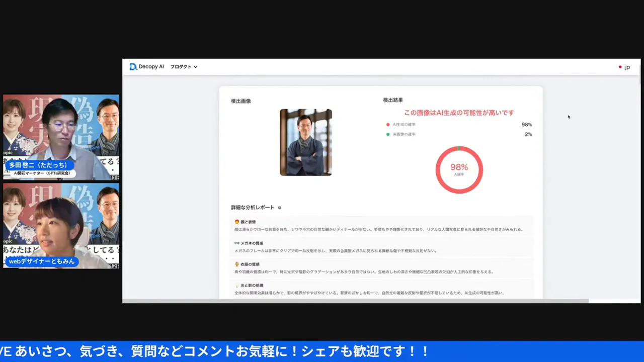This screenshot has height=362, width=644.
Task: Click the 98% AI probability donut chart
Action: pos(459,169)
